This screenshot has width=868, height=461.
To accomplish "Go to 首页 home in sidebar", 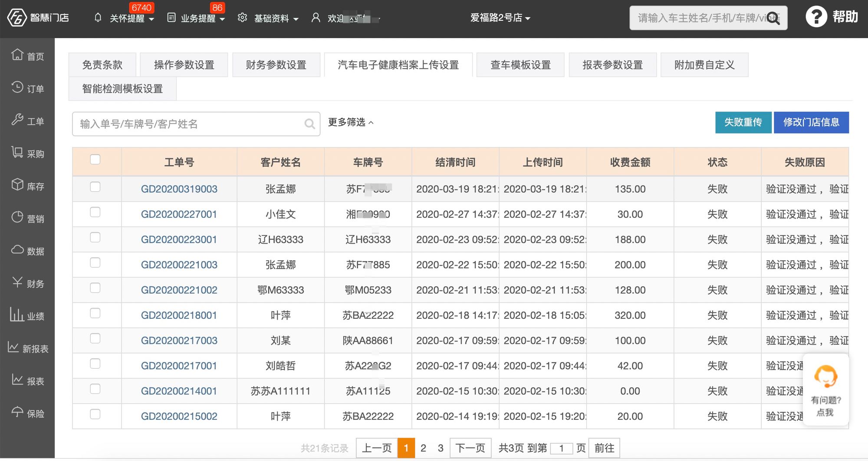I will point(27,56).
